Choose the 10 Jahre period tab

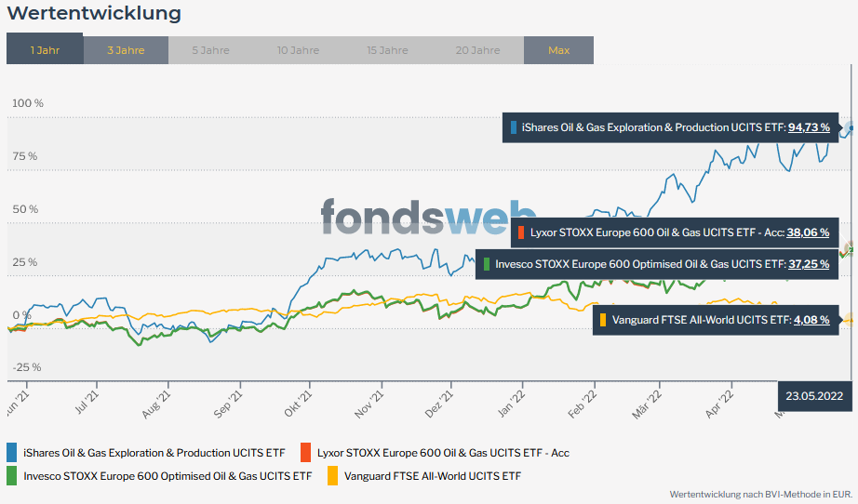[298, 50]
